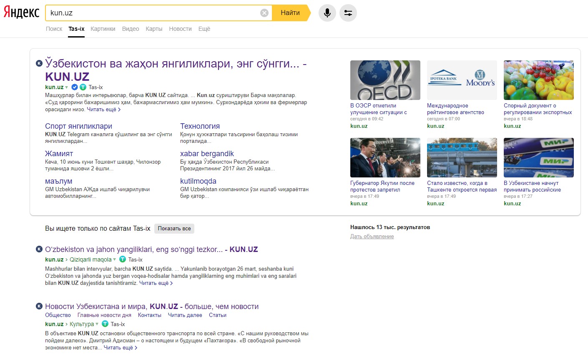
Task: Open the kutilmoqda sitelink
Action: 198,181
